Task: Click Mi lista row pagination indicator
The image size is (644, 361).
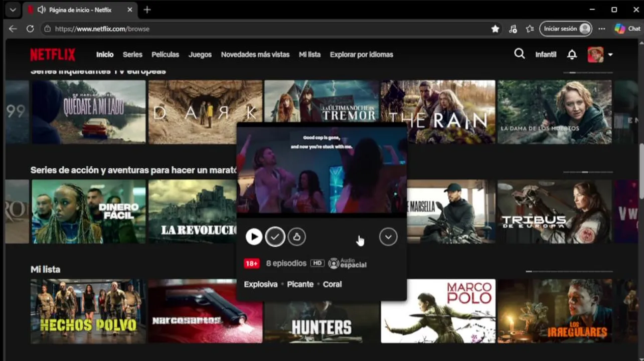Action: (569, 271)
